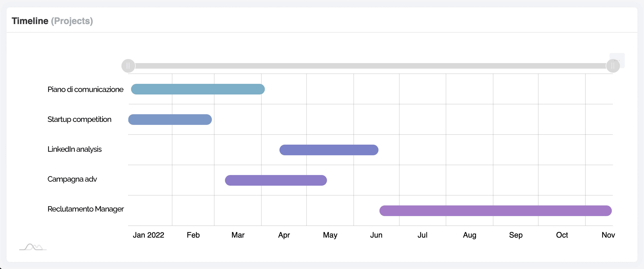The height and width of the screenshot is (269, 644).
Task: Click the Piano di comunicazione row label
Action: pyautogui.click(x=85, y=89)
